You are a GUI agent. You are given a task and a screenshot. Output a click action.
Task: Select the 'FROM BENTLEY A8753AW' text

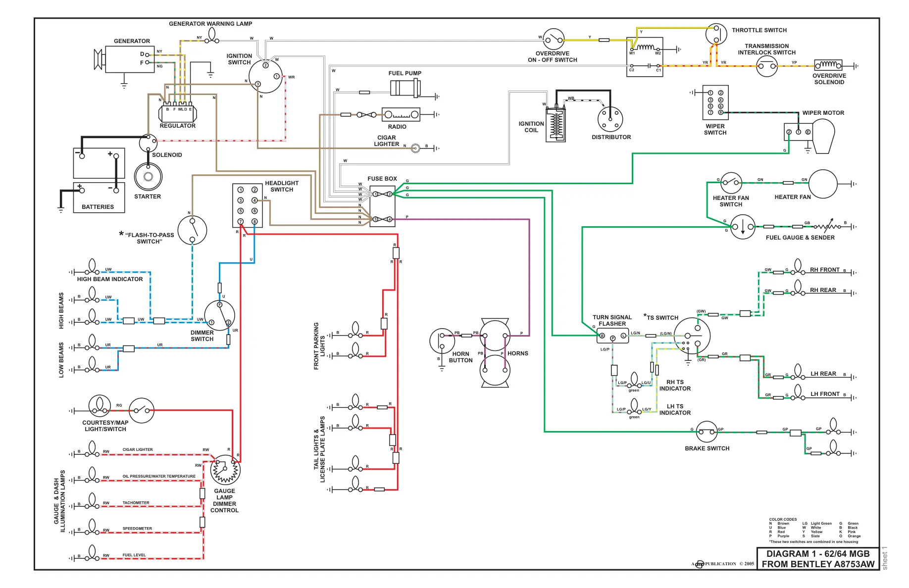[818, 564]
